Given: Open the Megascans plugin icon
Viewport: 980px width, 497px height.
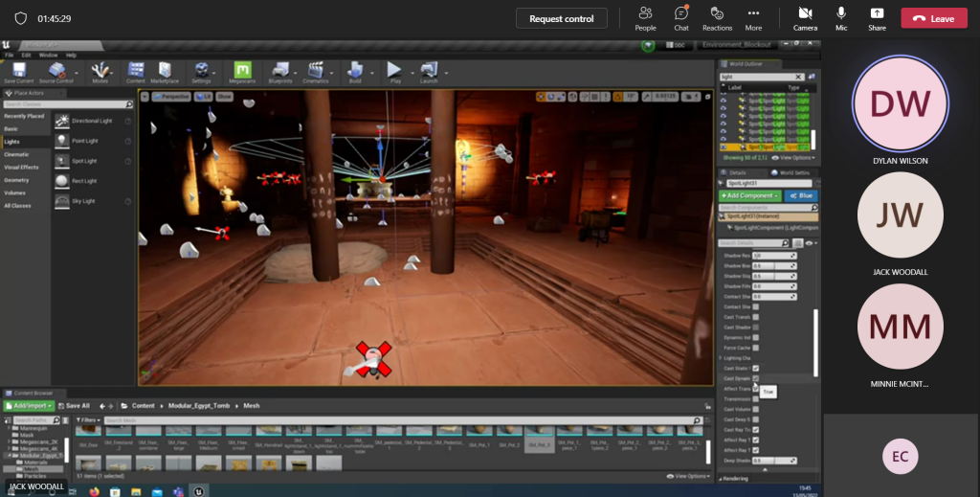Looking at the screenshot, I should [x=242, y=73].
